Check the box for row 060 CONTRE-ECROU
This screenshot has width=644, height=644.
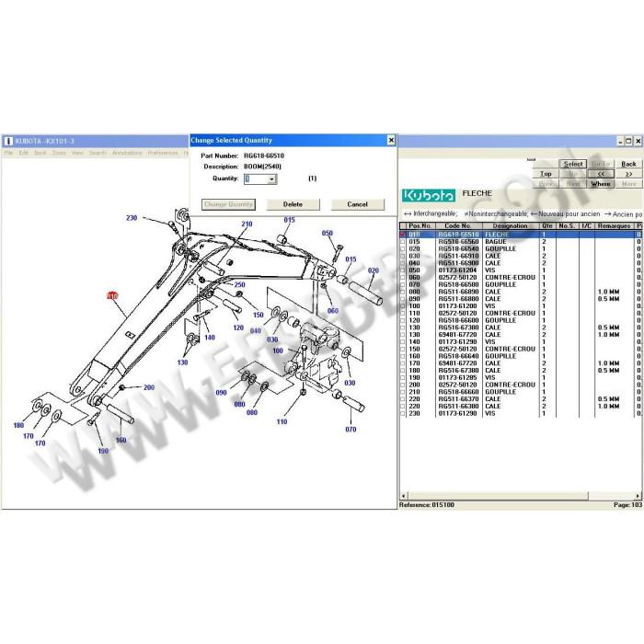click(403, 278)
